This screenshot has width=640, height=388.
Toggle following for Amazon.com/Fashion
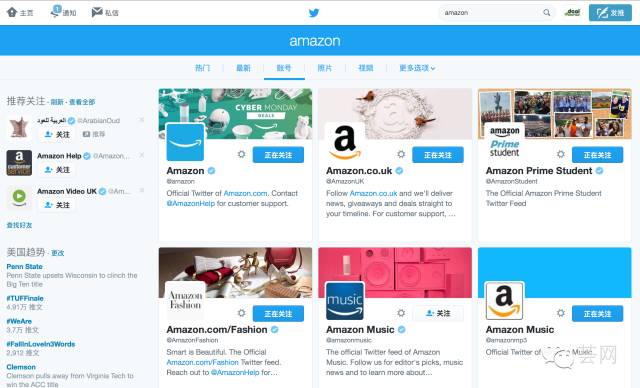tap(278, 313)
